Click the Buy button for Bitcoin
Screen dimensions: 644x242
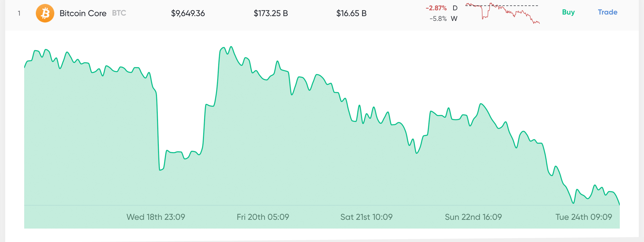pyautogui.click(x=569, y=12)
